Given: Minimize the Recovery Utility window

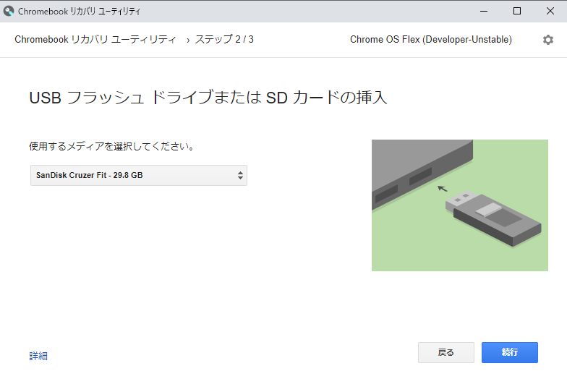Looking at the screenshot, I should (x=483, y=12).
